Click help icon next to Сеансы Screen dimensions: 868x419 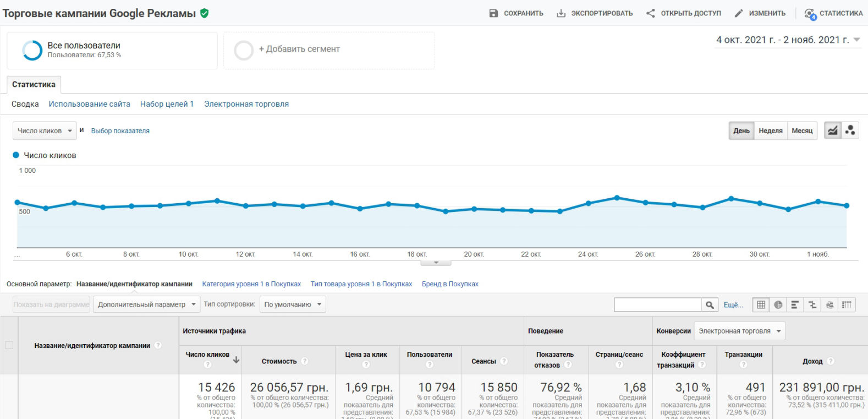point(504,361)
